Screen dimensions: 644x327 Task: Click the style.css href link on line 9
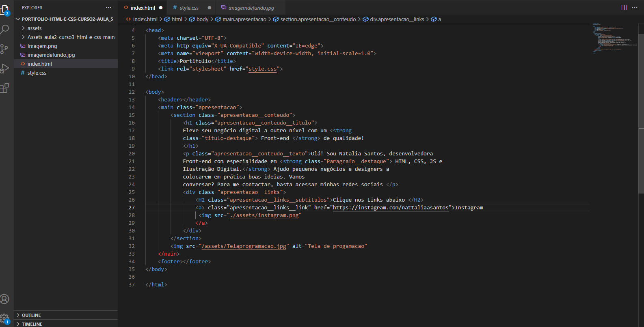[262, 69]
